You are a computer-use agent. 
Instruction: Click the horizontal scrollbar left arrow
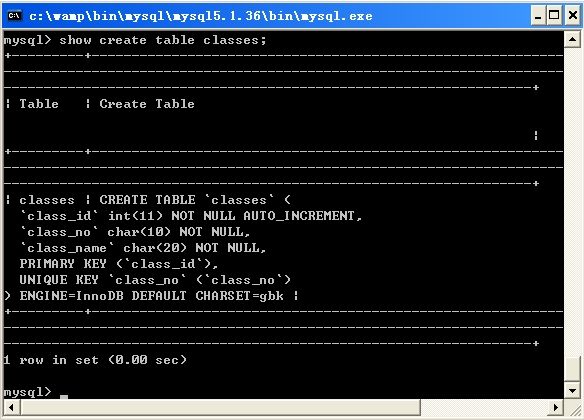click(x=12, y=407)
